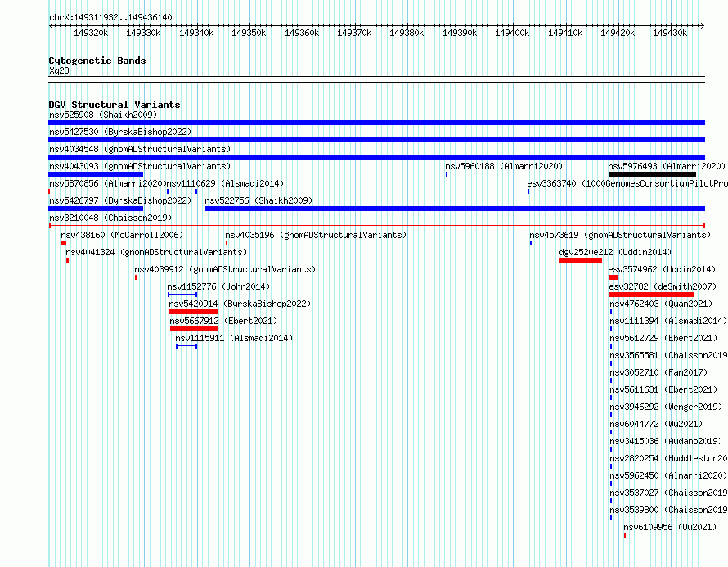Open nsv1115911 (Alsmadi2014) label
The height and width of the screenshot is (567, 728).
(235, 338)
